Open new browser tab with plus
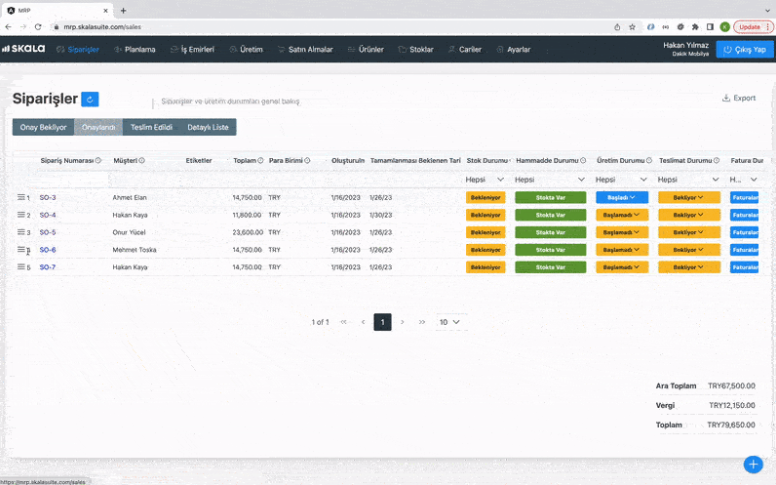Screen dimensions: 776x485 click(x=123, y=10)
